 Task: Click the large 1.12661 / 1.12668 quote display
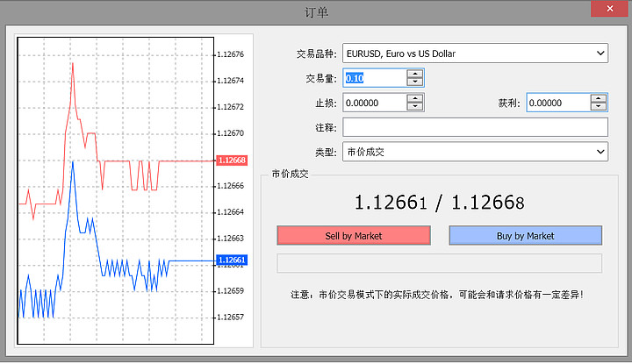click(439, 203)
